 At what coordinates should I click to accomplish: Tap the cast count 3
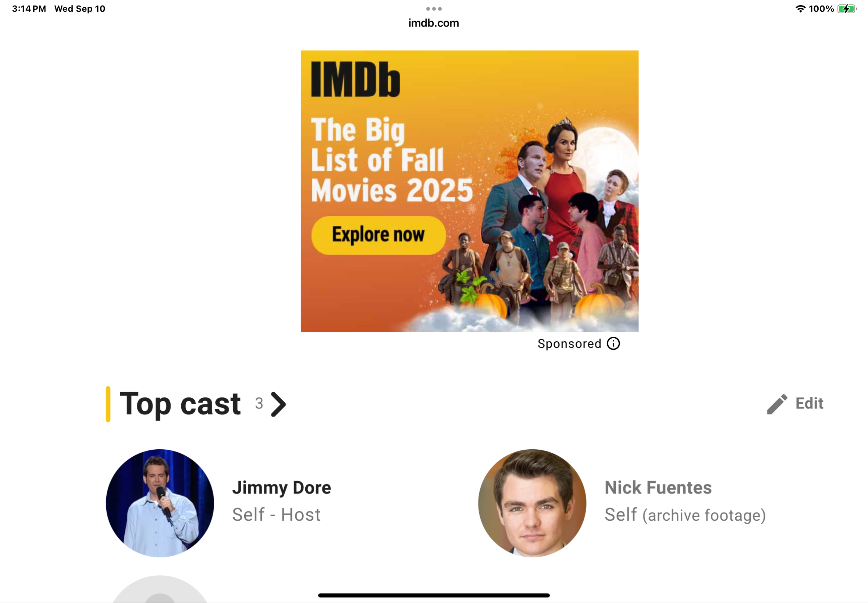(259, 403)
